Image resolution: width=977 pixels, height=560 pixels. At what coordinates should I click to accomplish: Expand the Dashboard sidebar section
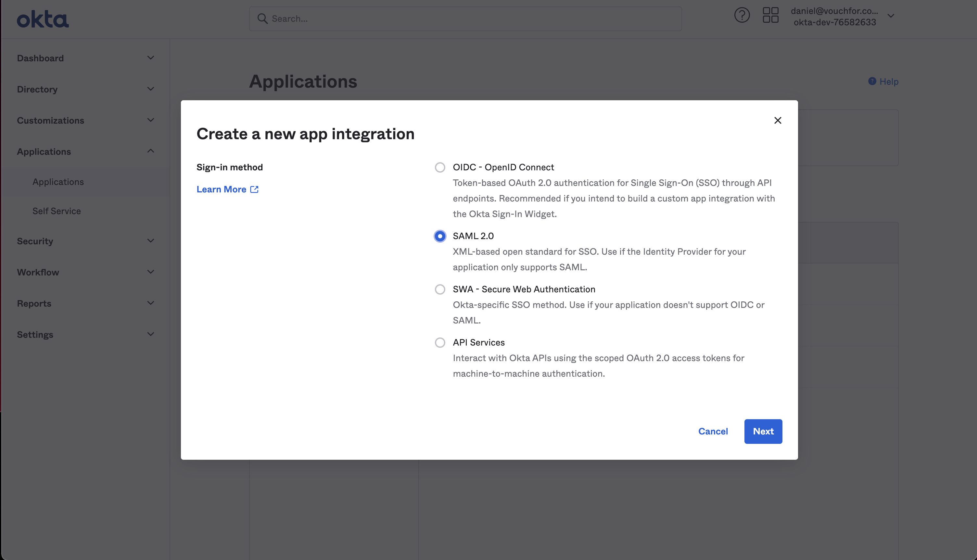(x=150, y=58)
